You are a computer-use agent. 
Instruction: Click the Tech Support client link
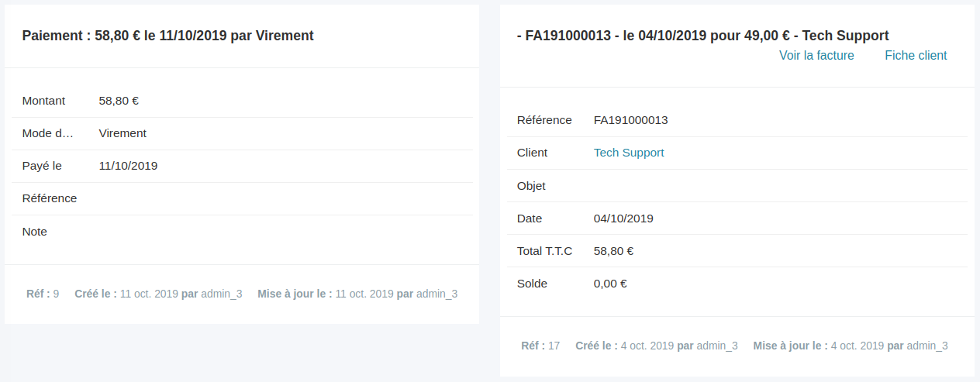pyautogui.click(x=629, y=153)
